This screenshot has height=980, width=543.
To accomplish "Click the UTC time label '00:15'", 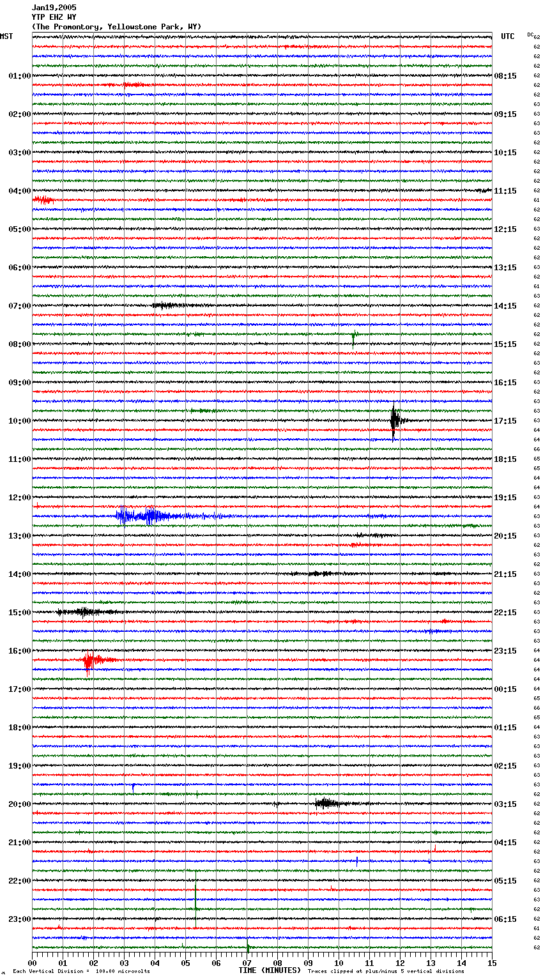I will click(x=505, y=689).
